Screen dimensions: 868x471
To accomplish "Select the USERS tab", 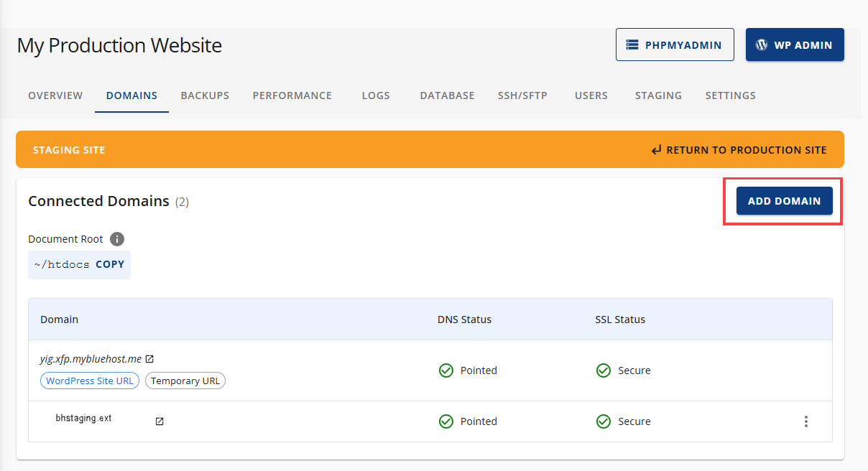I will pyautogui.click(x=591, y=95).
